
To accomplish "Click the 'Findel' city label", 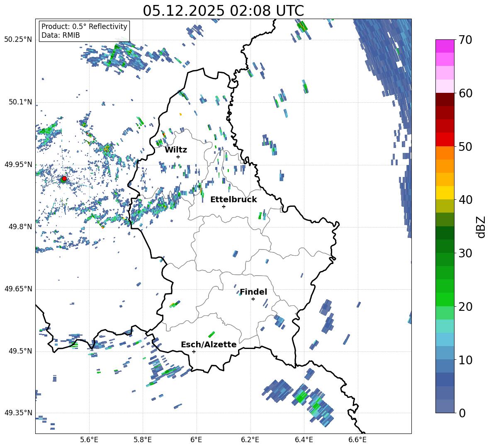I will tap(253, 292).
